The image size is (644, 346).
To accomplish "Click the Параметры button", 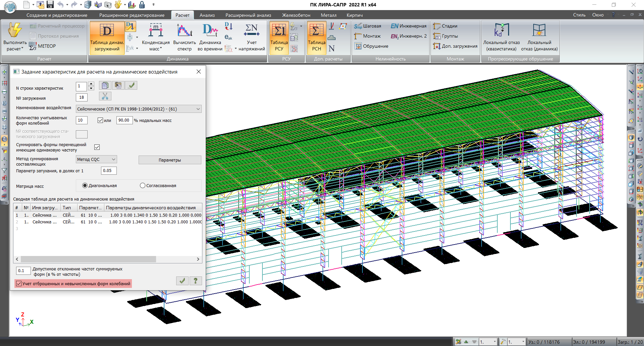I will pyautogui.click(x=170, y=160).
